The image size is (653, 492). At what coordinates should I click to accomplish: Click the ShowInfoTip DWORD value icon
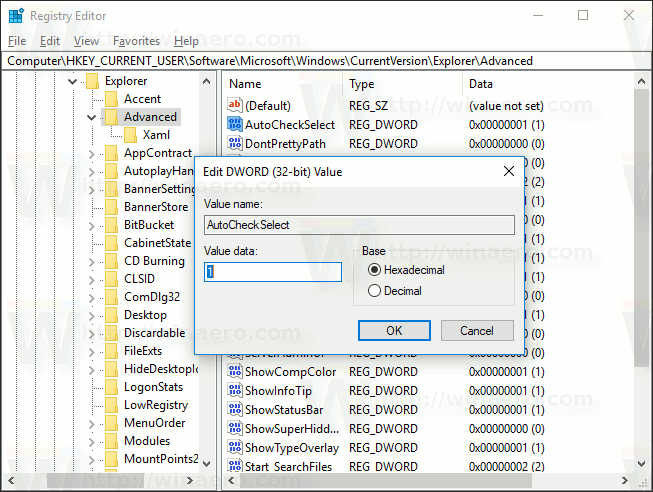(x=235, y=391)
